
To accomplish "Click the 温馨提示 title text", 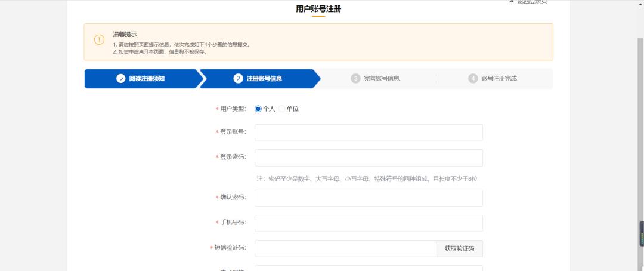I will point(125,35).
